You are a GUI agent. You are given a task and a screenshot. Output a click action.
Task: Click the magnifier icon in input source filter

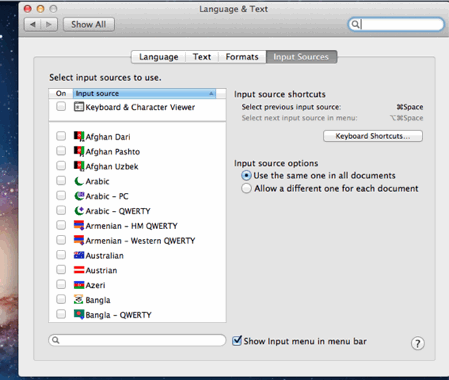(56, 340)
